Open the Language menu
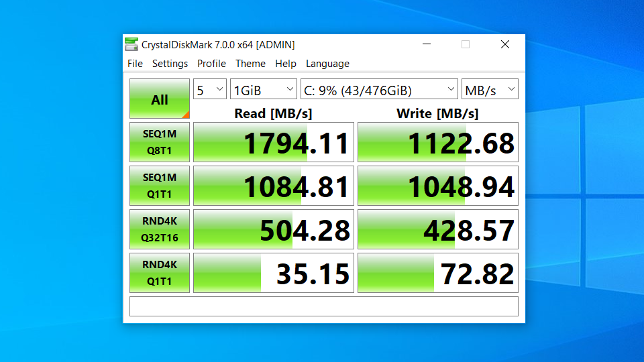 [x=328, y=64]
